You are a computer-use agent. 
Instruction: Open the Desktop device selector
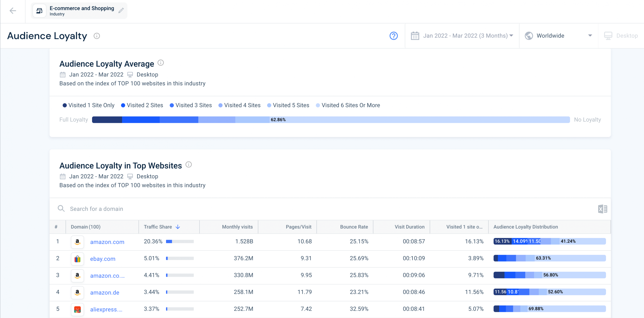621,36
